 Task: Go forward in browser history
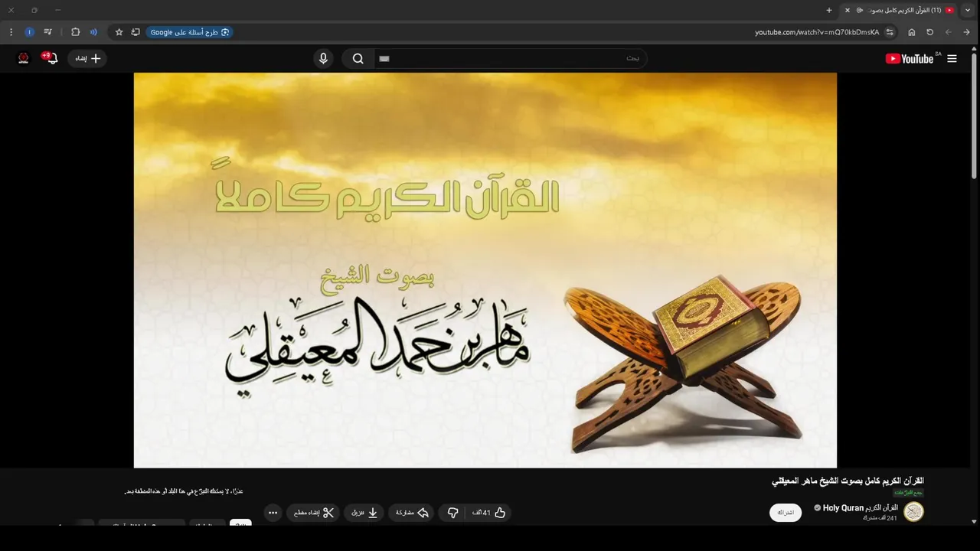948,32
